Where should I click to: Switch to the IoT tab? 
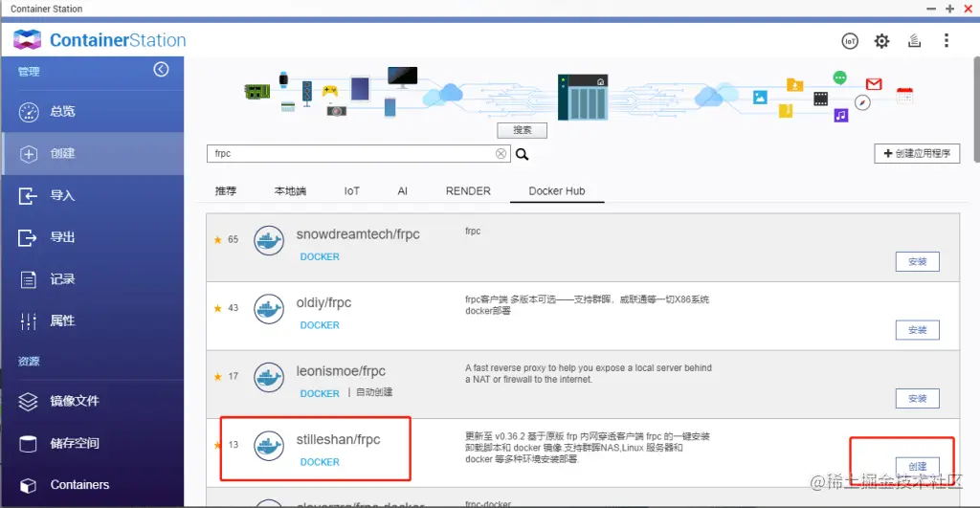352,191
